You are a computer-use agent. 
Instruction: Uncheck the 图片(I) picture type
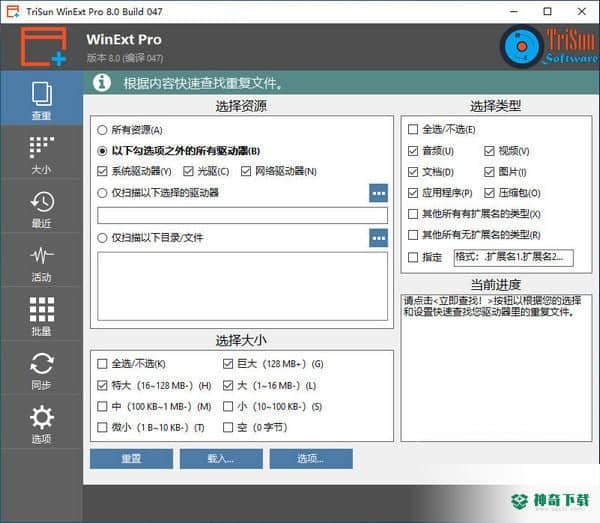pos(489,172)
